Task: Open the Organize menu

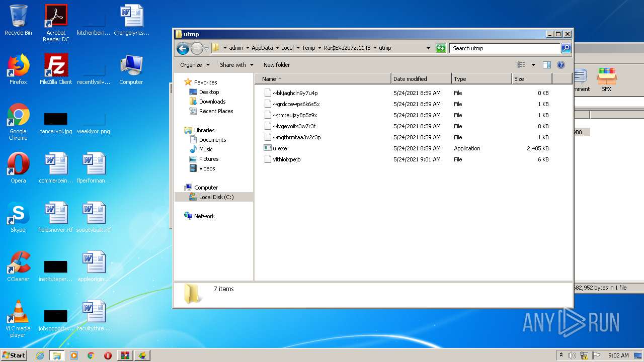Action: click(x=194, y=65)
